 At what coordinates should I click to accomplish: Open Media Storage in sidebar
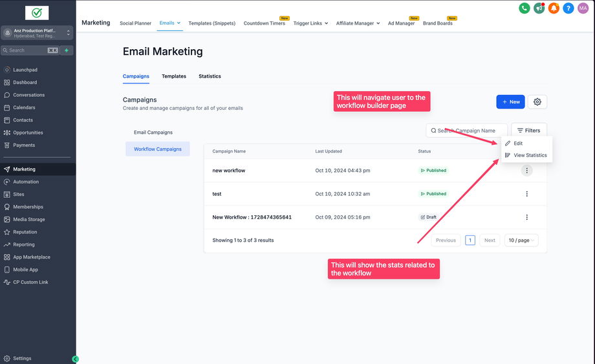[29, 219]
